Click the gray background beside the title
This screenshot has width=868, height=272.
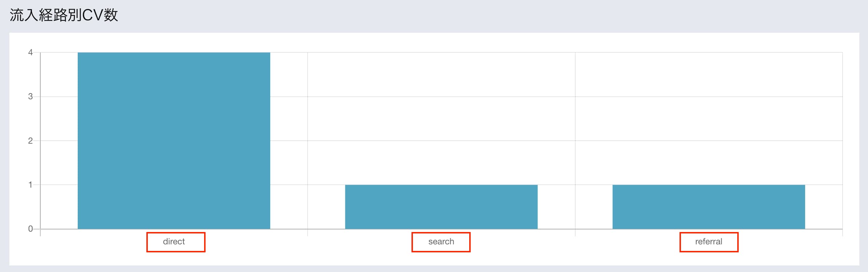tap(472, 15)
